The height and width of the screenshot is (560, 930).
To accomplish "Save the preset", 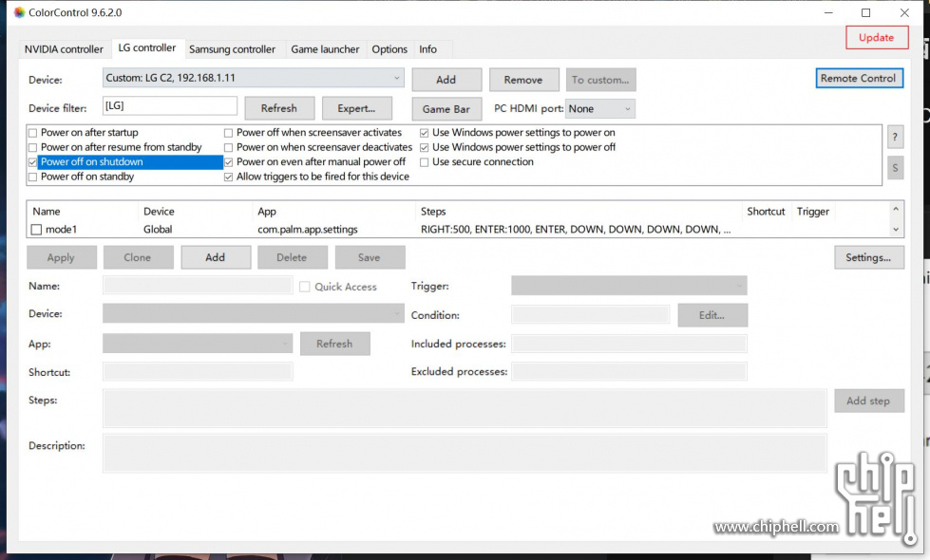I will [370, 257].
